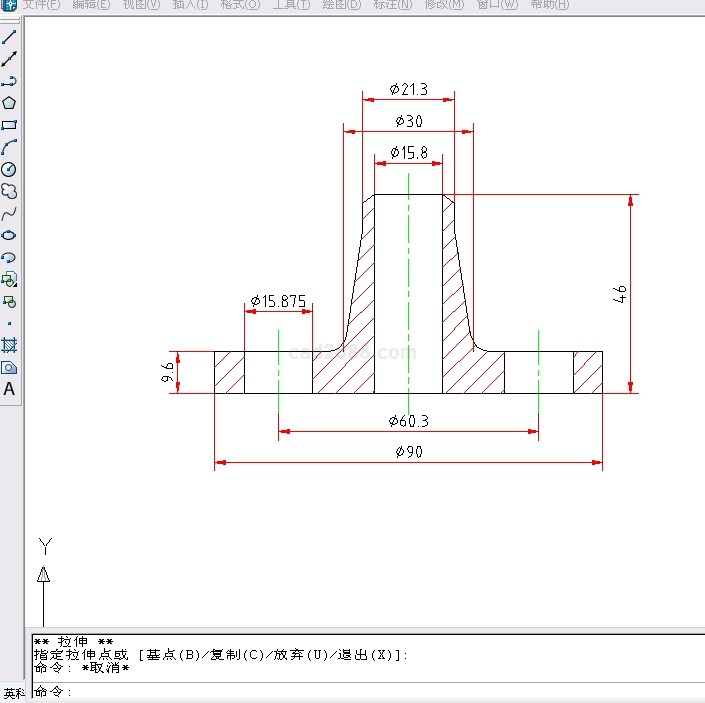Select the Rectangle tool
The image size is (705, 703).
[x=9, y=125]
